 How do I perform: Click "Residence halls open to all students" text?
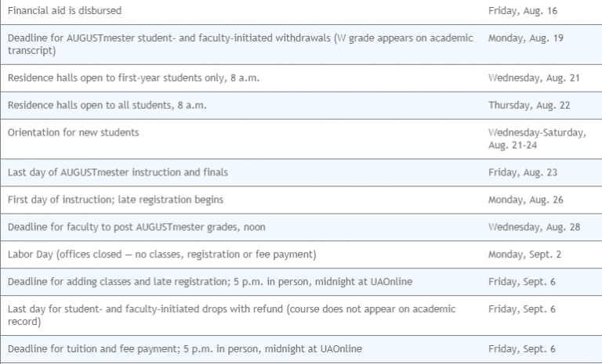click(107, 105)
